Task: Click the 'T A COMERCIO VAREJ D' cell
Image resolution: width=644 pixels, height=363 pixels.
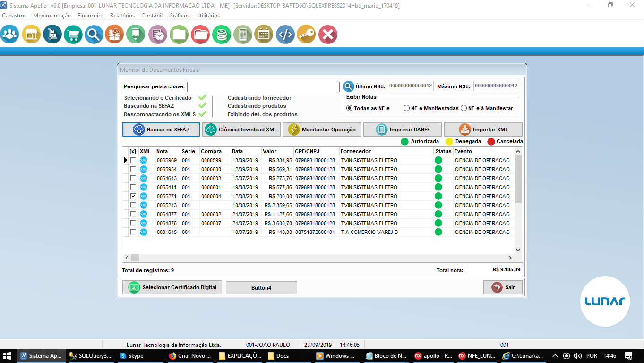Action: tap(386, 232)
